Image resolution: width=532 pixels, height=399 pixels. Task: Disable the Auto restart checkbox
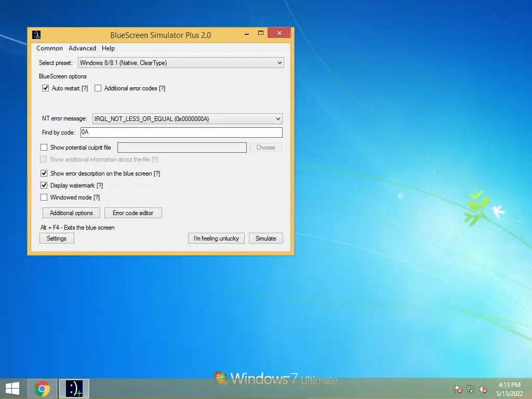tap(46, 88)
